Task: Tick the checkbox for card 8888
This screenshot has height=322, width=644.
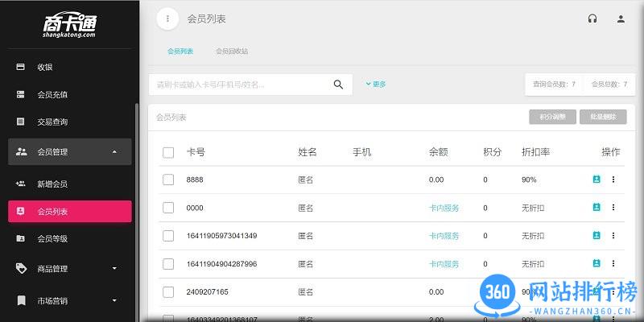Action: [x=168, y=180]
